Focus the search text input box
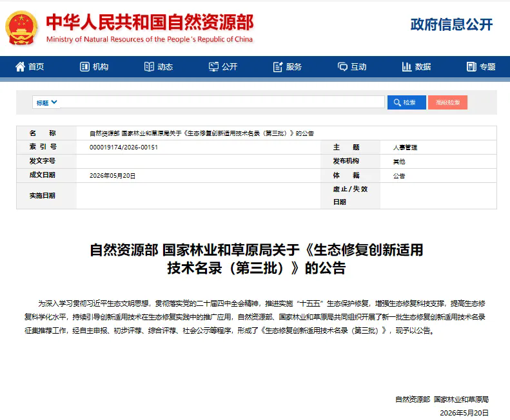510x420 pixels. coord(222,102)
